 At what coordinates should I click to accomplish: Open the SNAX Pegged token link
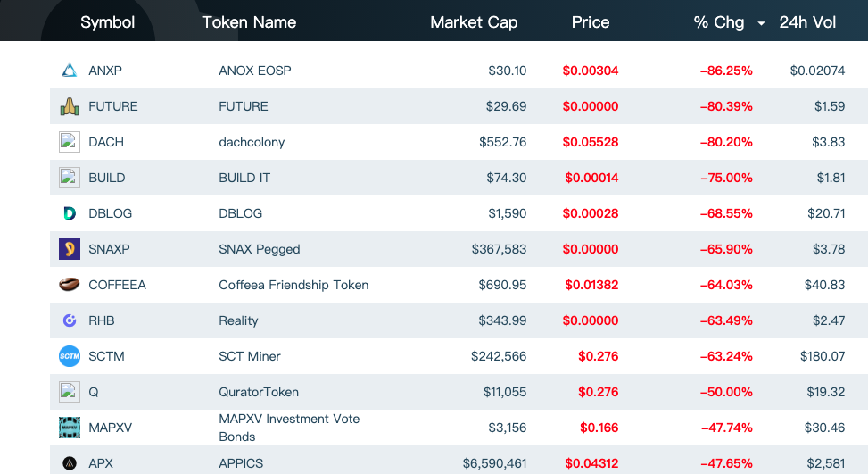[x=260, y=249]
